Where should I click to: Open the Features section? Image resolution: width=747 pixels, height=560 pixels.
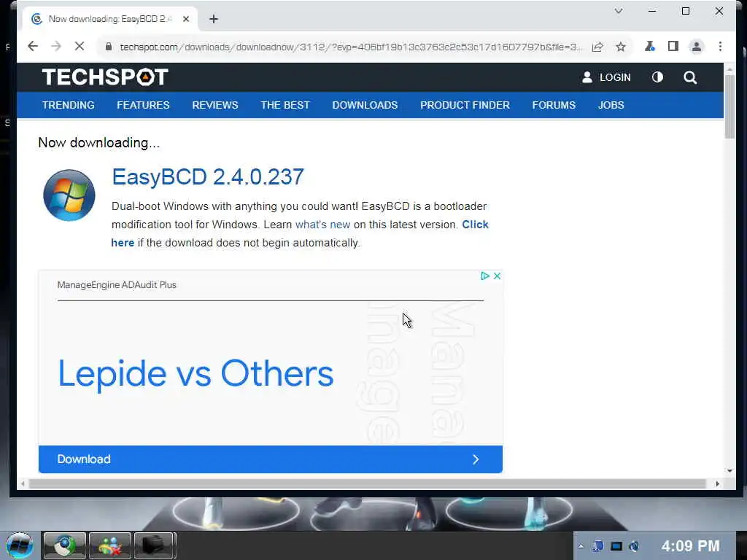[x=143, y=105]
